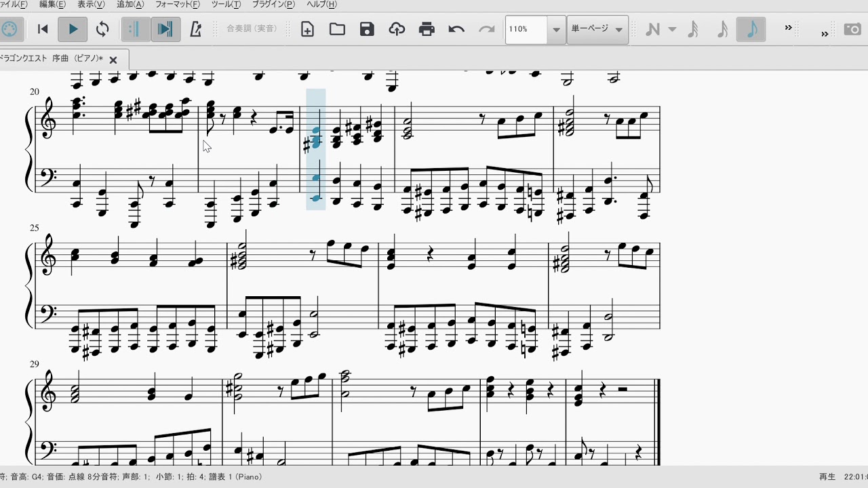Image resolution: width=868 pixels, height=488 pixels.
Task: Close the ドラゴンクエスト 序曲 score tab
Action: click(x=113, y=60)
